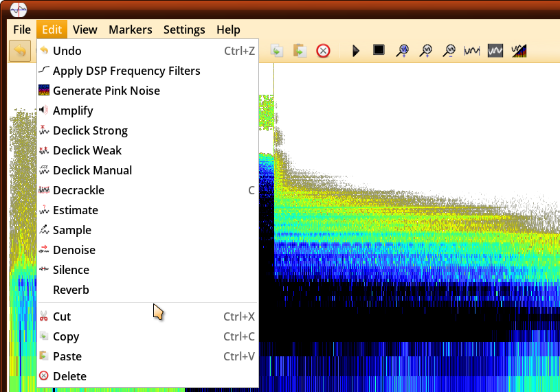Stop playback with the black square button
The width and height of the screenshot is (560, 392).
coord(379,50)
